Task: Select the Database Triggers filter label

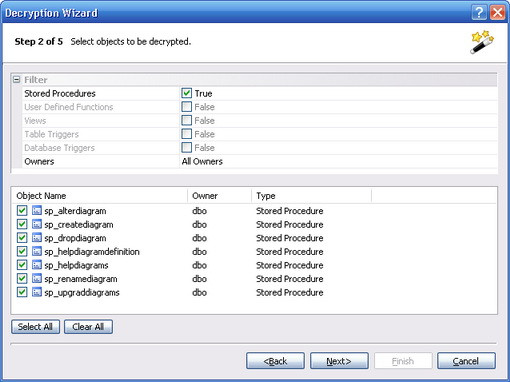Action: coord(59,148)
